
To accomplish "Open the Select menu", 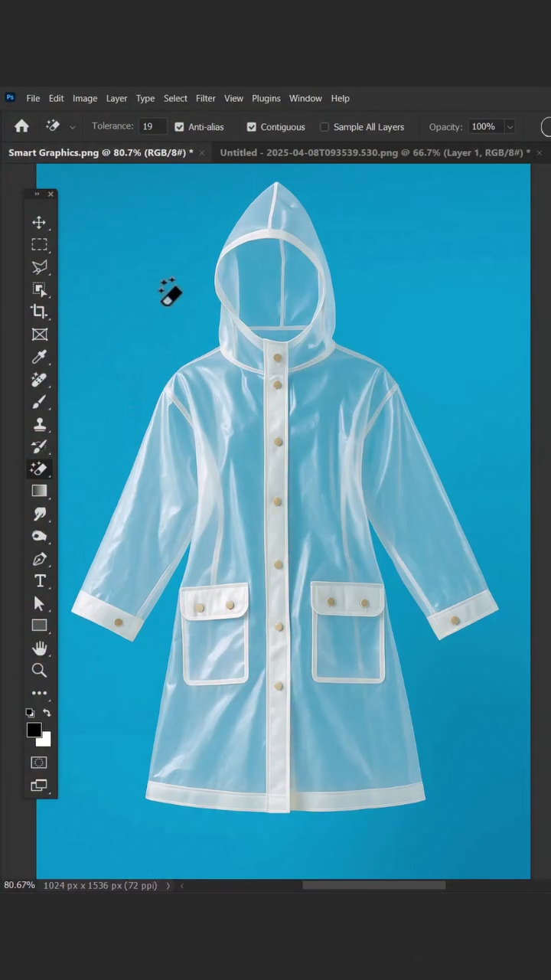I will (x=175, y=98).
